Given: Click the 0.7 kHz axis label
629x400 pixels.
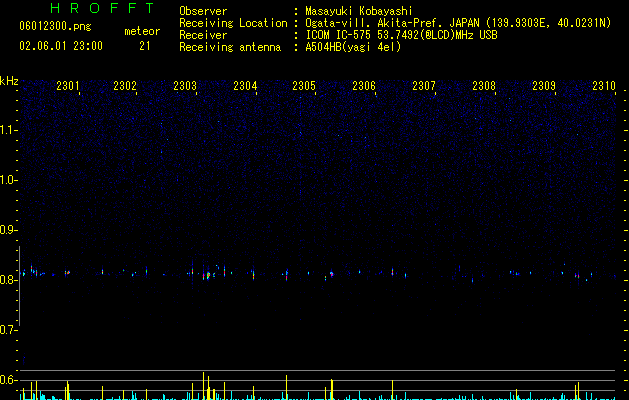Looking at the screenshot, I should (9, 330).
